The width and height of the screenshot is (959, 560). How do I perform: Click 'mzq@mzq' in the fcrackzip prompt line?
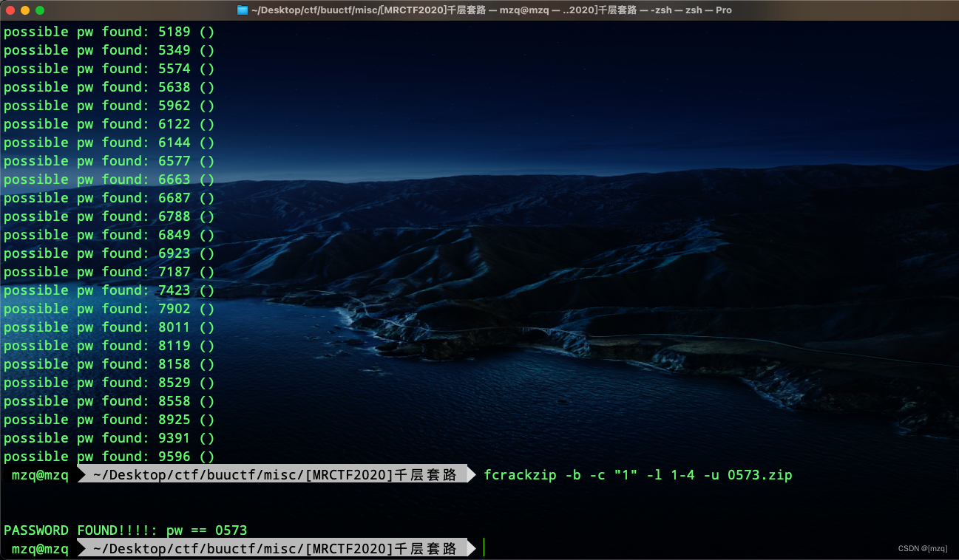(40, 475)
